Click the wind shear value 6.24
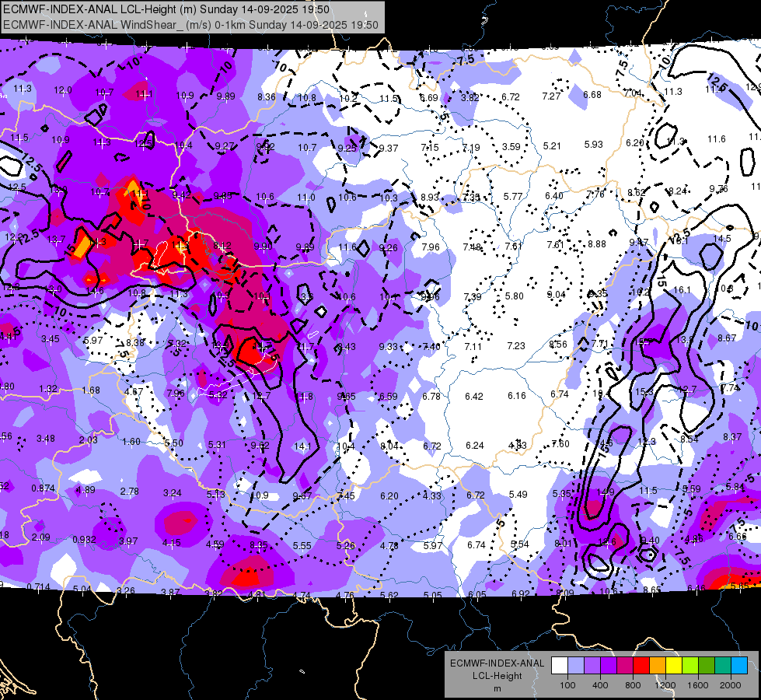761x700 pixels. [475, 446]
